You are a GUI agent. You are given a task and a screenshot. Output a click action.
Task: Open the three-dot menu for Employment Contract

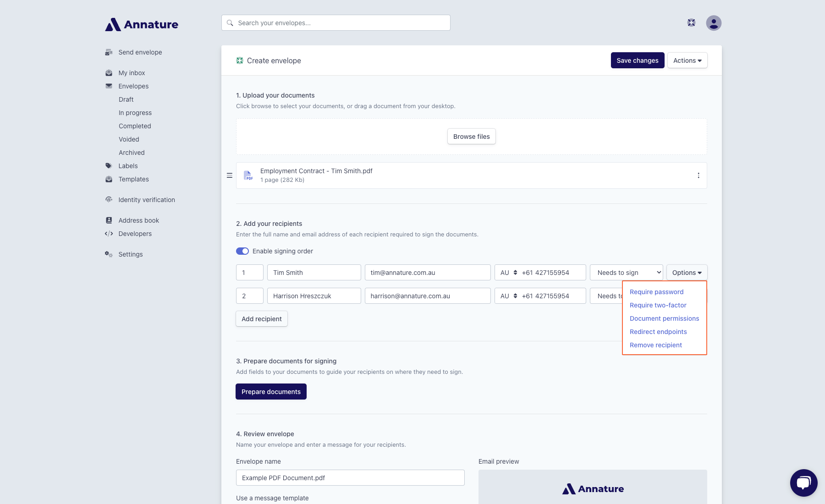[698, 175]
